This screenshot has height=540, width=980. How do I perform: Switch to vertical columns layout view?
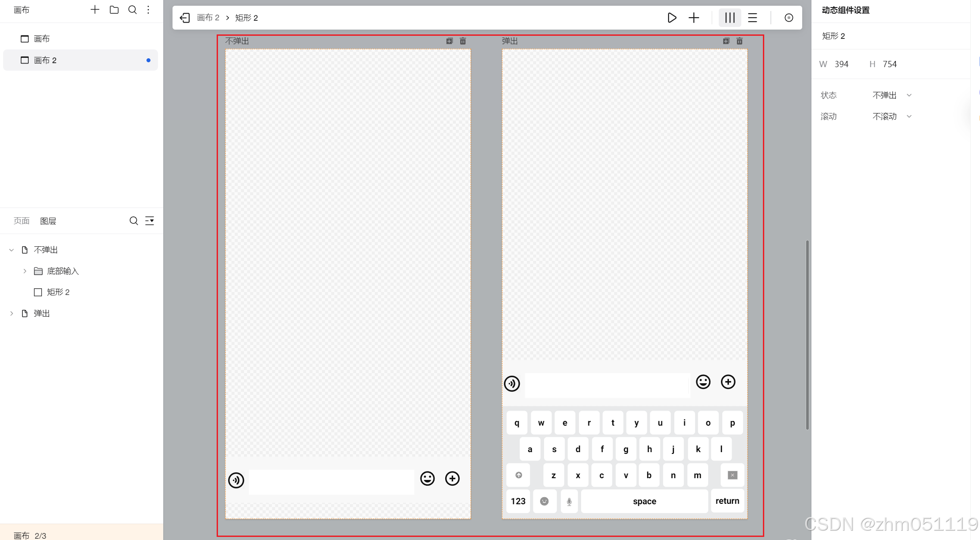(729, 18)
